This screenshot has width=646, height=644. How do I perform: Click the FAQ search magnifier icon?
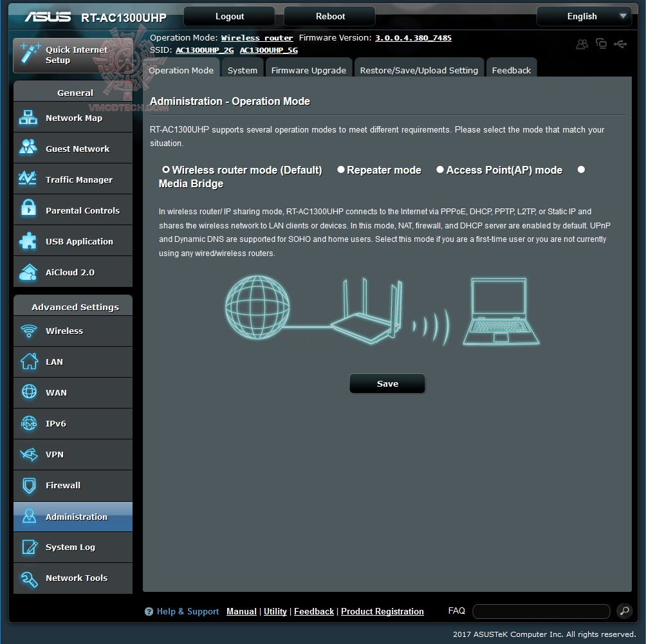[x=625, y=611]
